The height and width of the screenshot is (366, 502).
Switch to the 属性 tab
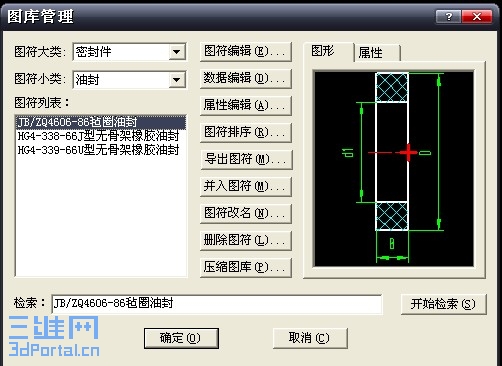coord(377,53)
